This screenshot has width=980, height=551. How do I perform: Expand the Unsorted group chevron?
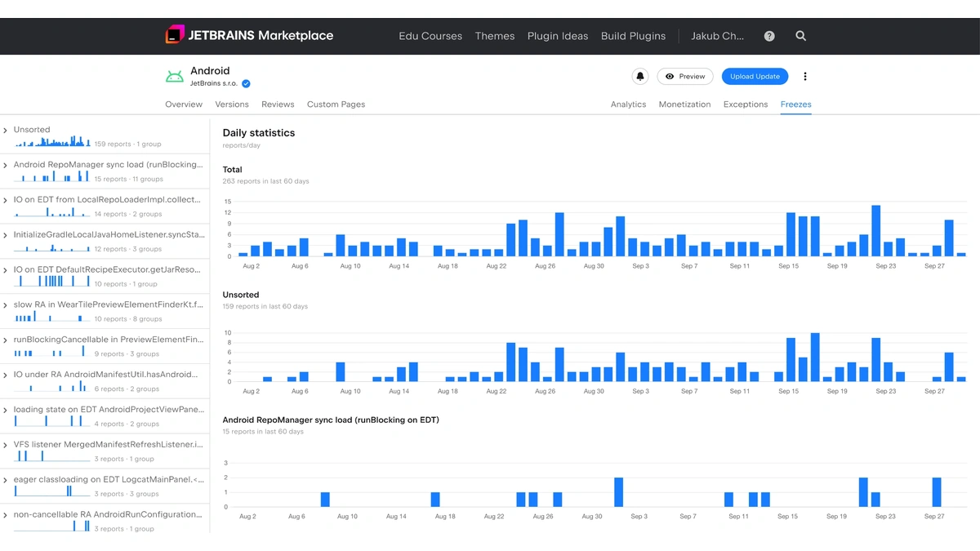pos(6,130)
